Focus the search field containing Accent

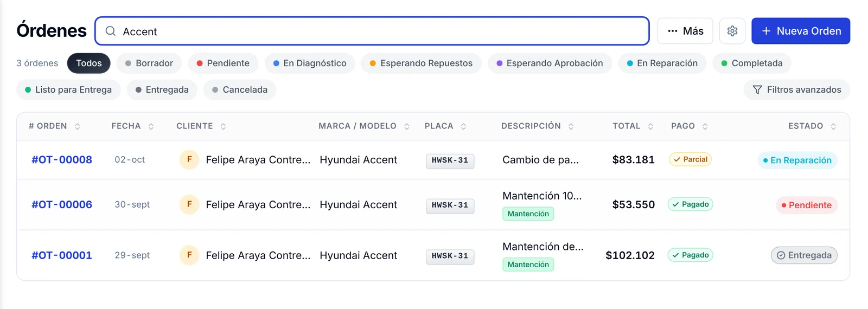[372, 31]
